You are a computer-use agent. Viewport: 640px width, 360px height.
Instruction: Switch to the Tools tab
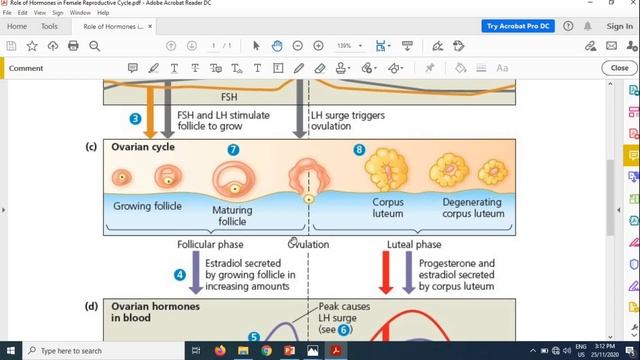pyautogui.click(x=49, y=26)
